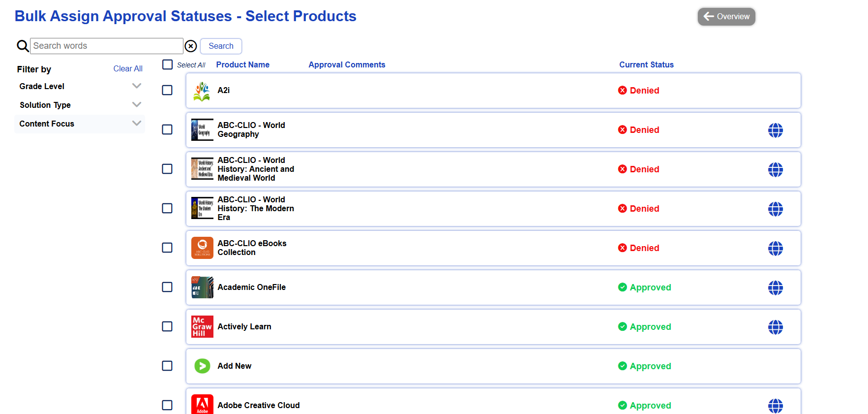Go back using the Overview button
This screenshot has width=868, height=414.
pyautogui.click(x=726, y=16)
